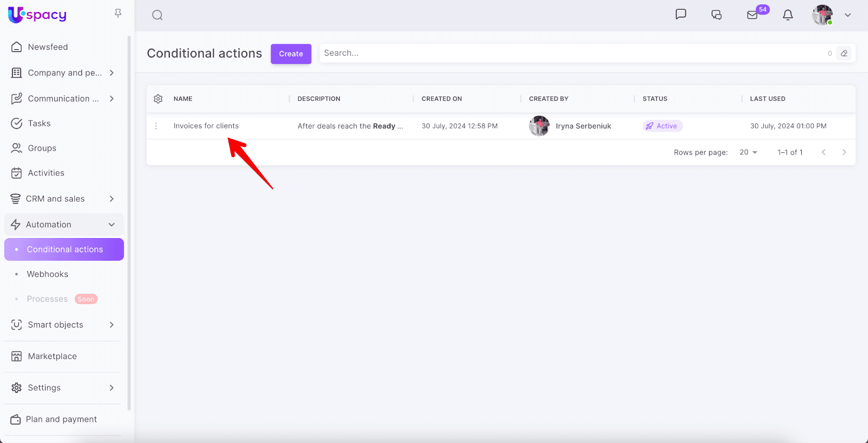Click the Create button
Screen dimensions: 868x443
291,54
